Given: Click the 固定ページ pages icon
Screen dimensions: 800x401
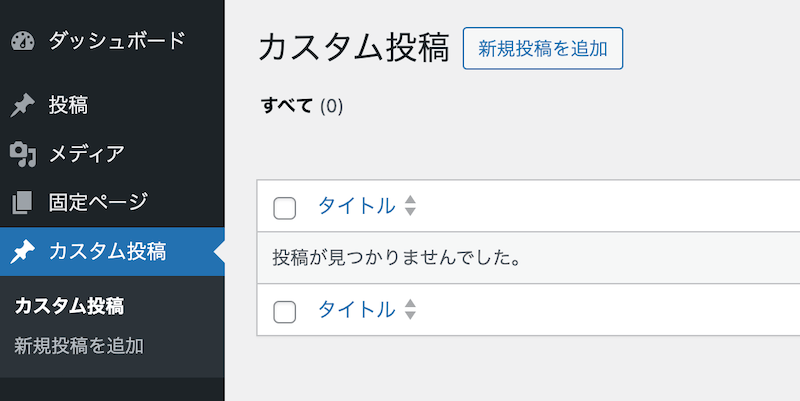Looking at the screenshot, I should [23, 202].
